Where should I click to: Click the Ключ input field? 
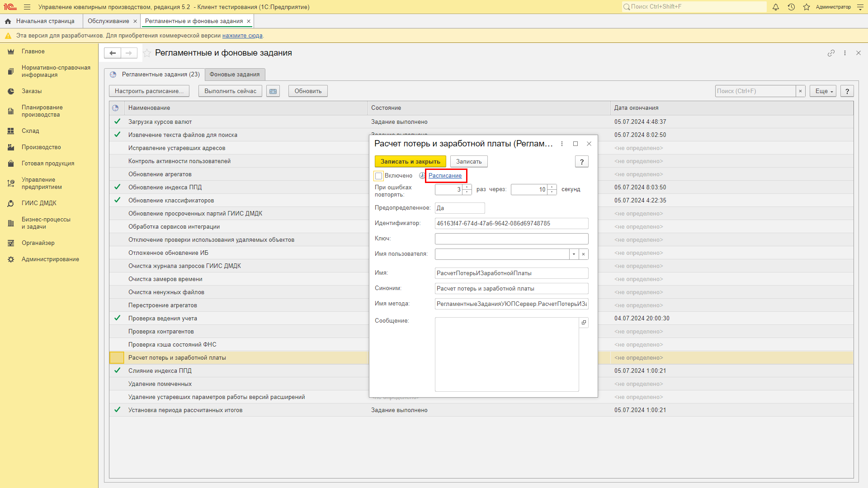click(x=511, y=239)
